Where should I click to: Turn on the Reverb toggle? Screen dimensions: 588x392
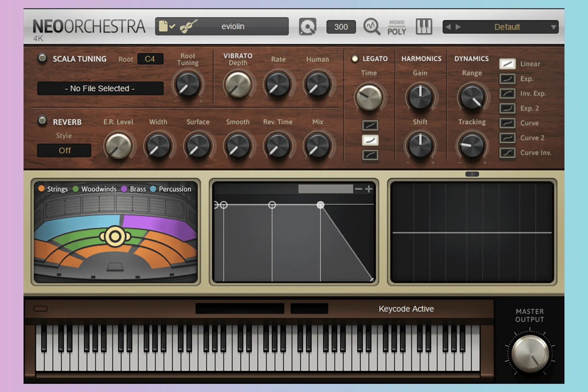point(42,121)
